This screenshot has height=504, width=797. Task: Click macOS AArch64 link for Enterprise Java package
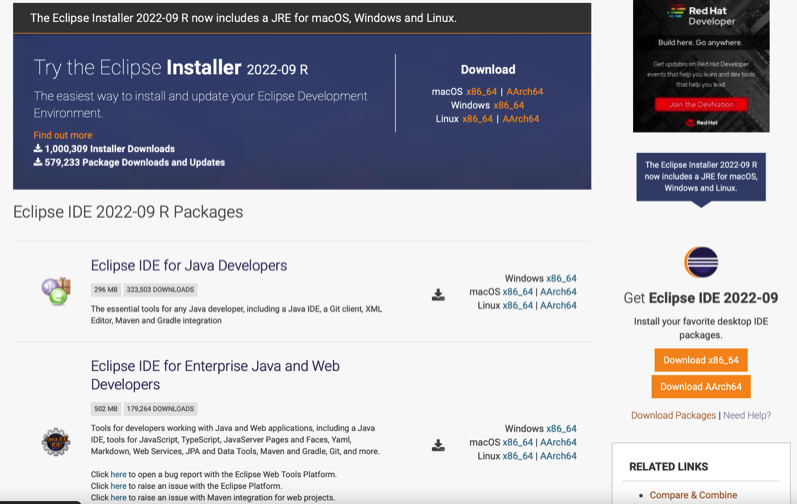(x=558, y=442)
